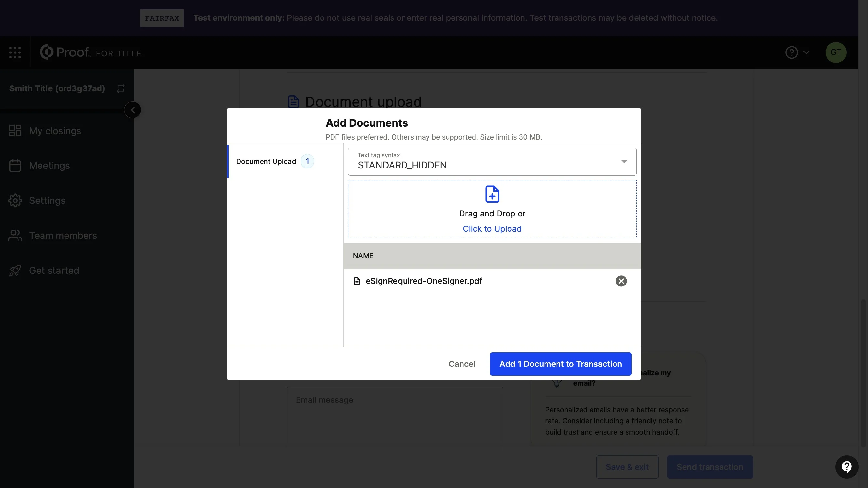Open the GT user avatar menu
This screenshot has height=488, width=868.
836,52
